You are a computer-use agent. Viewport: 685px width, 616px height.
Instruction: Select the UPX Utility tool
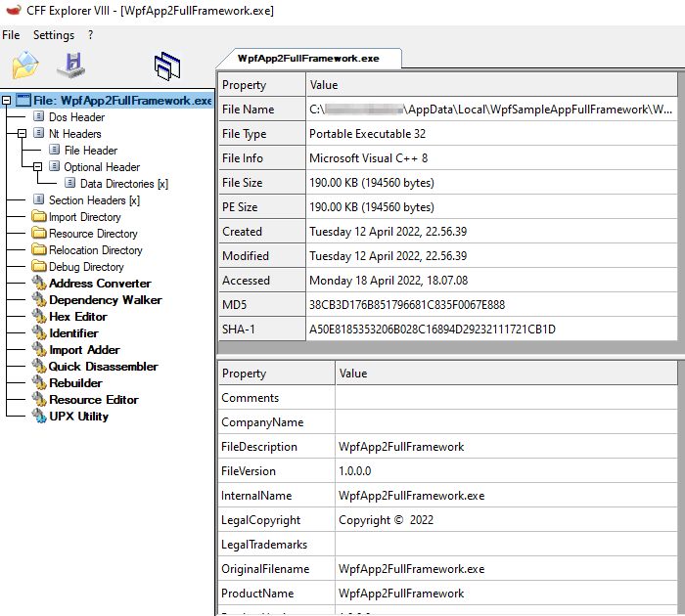[x=78, y=417]
